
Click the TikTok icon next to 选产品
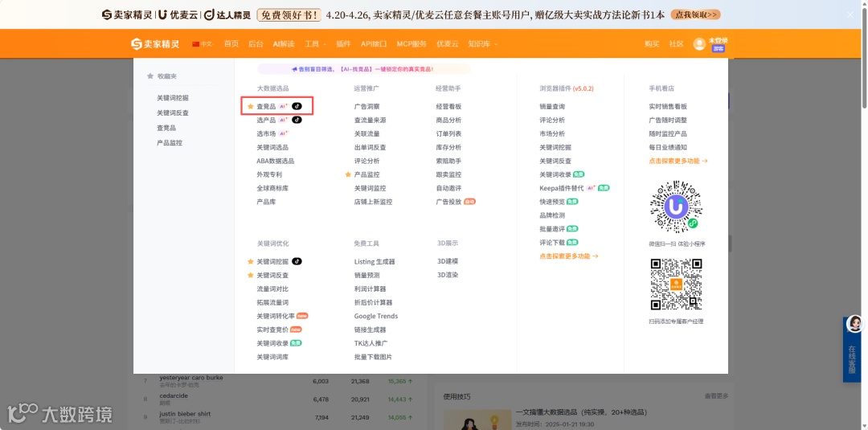(x=297, y=120)
